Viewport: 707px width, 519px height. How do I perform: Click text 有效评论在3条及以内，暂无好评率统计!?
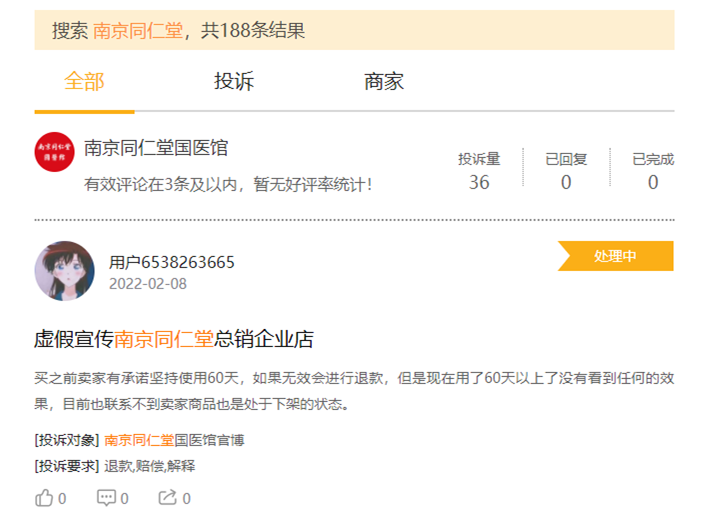pyautogui.click(x=228, y=184)
